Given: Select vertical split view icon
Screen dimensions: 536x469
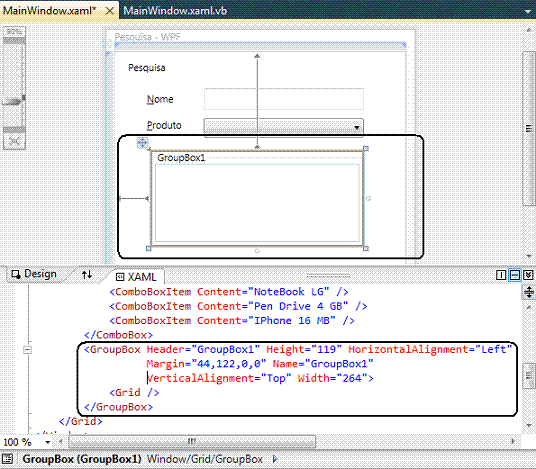Looking at the screenshot, I should coord(501,275).
